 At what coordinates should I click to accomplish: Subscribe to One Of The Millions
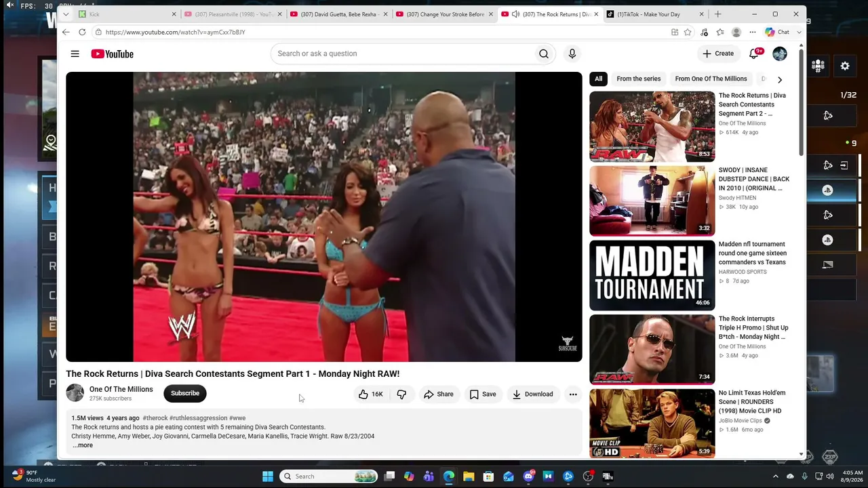point(185,393)
